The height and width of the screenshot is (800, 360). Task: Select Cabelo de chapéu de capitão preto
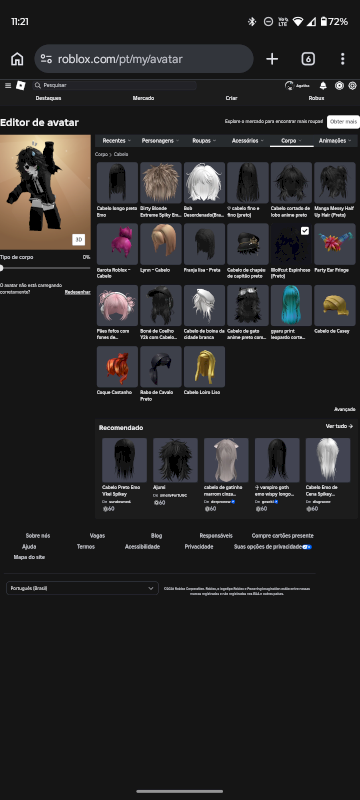[x=248, y=244]
